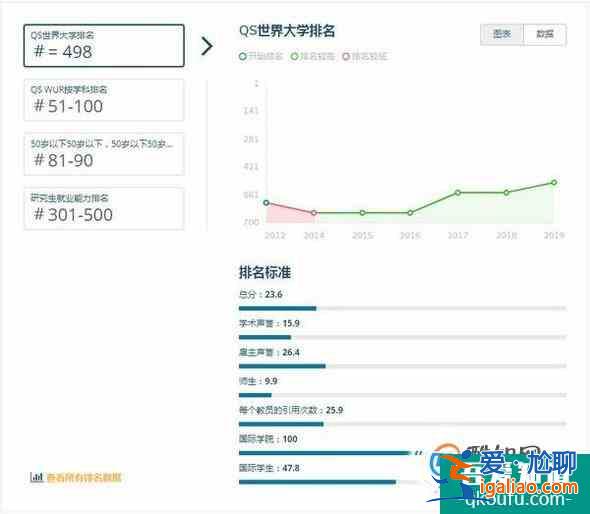
Task: Click the overall score 23.6 progress bar
Action: pyautogui.click(x=402, y=309)
